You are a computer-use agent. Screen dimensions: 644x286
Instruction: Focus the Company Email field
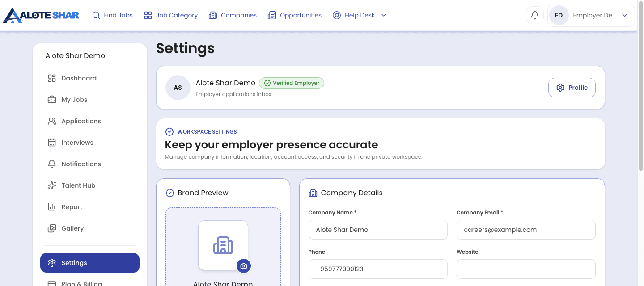pyautogui.click(x=526, y=230)
